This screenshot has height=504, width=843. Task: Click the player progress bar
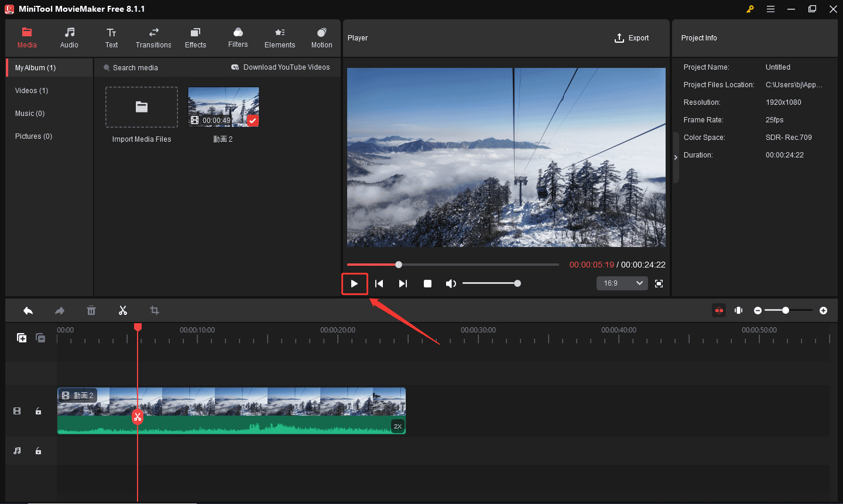(x=453, y=265)
